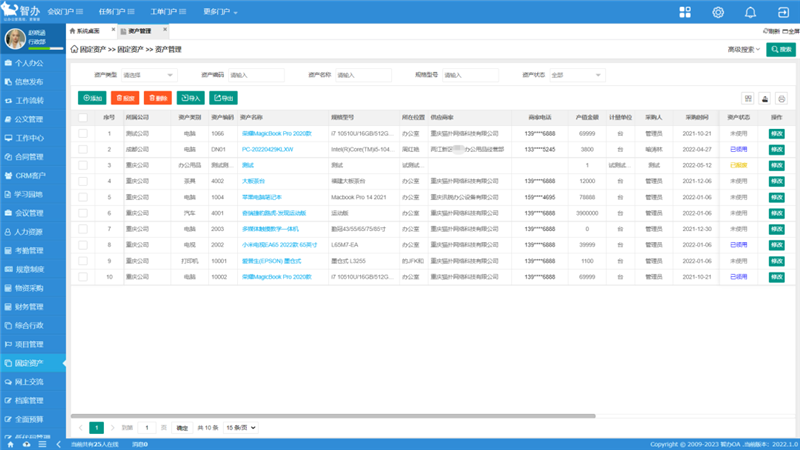Open settings gear icon in top bar
This screenshot has width=800, height=450.
click(717, 12)
